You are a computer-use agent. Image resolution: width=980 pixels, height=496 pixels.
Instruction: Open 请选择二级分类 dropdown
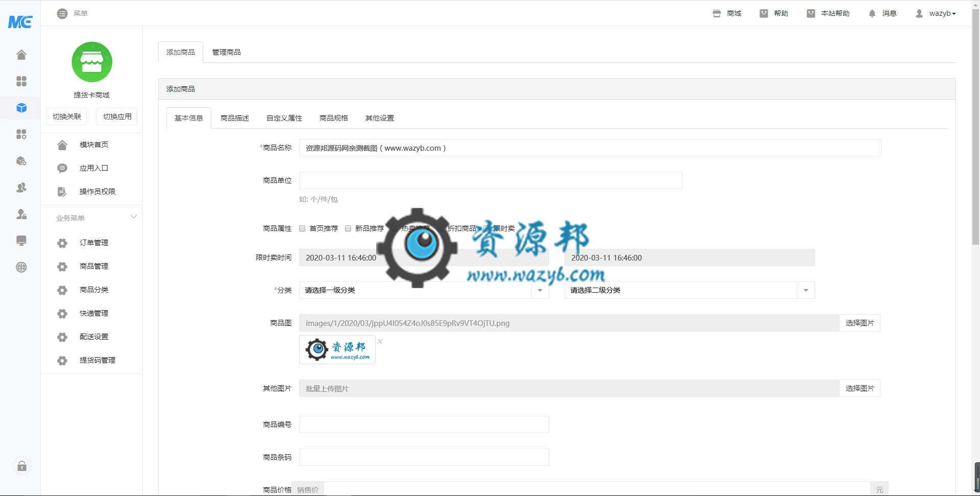pyautogui.click(x=690, y=290)
